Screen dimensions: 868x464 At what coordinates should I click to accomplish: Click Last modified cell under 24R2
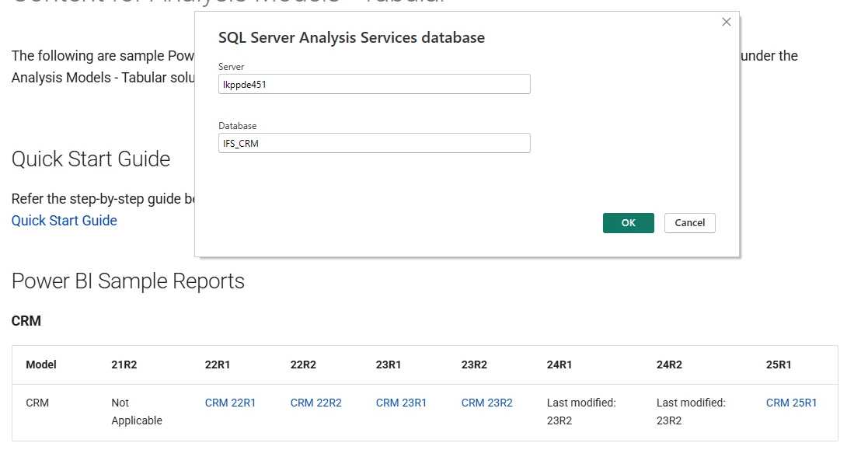(691, 411)
